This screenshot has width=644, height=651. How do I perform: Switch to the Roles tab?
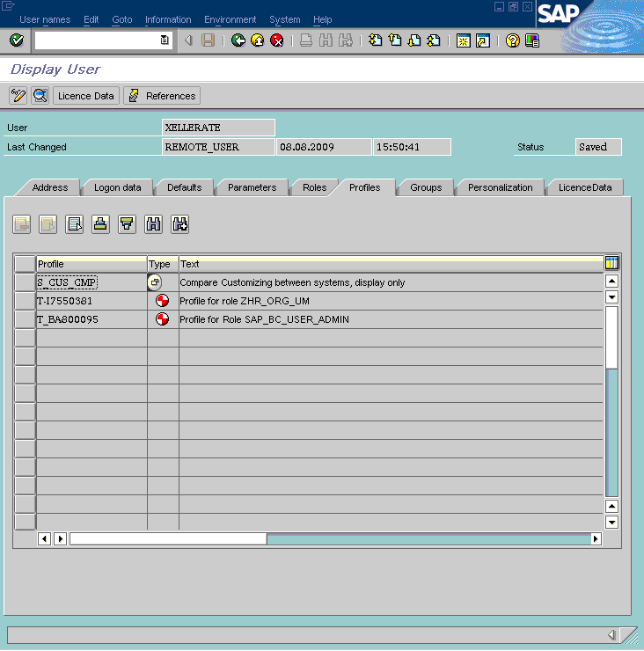point(314,187)
